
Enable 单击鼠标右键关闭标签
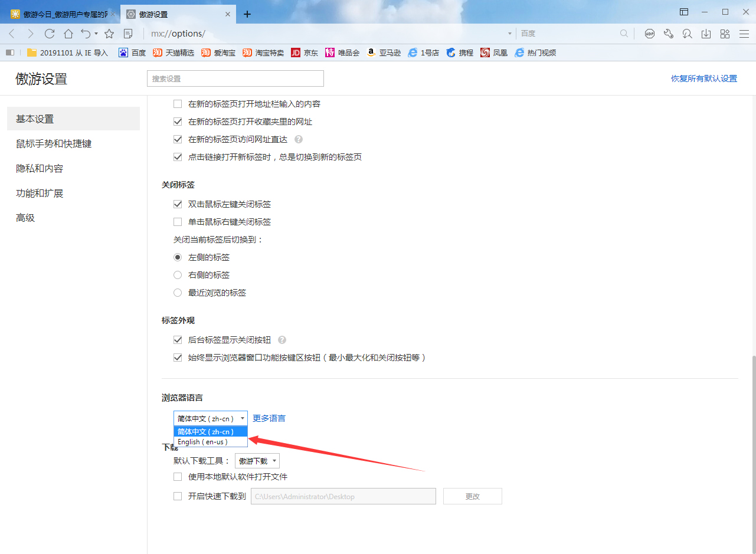[x=178, y=221]
